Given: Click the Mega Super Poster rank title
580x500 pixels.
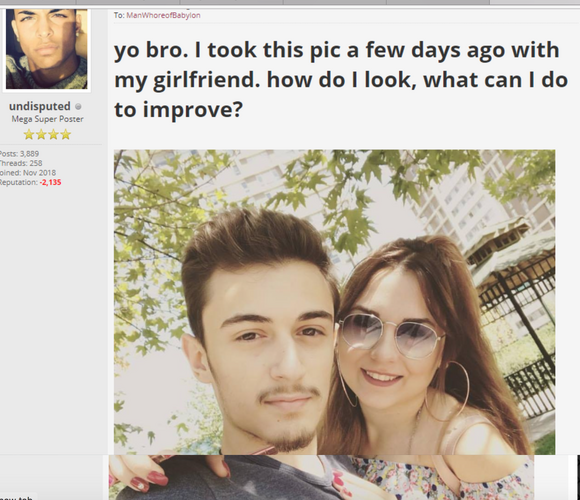Looking at the screenshot, I should [x=47, y=119].
